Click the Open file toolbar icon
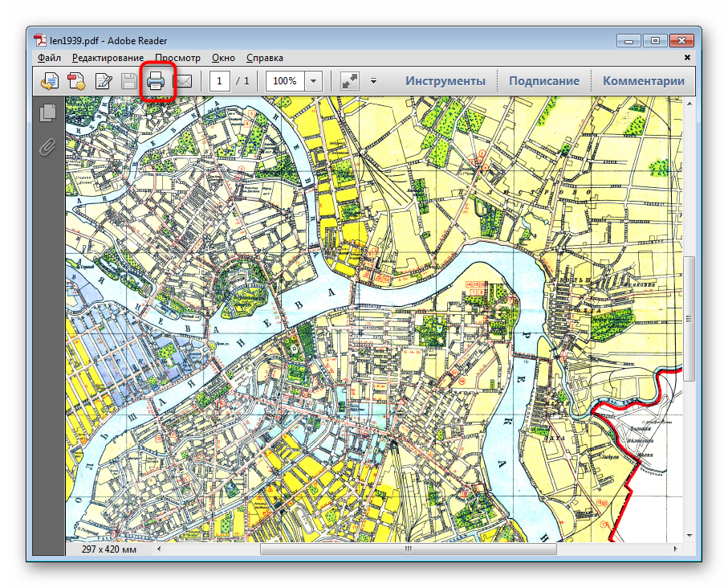 (50, 81)
